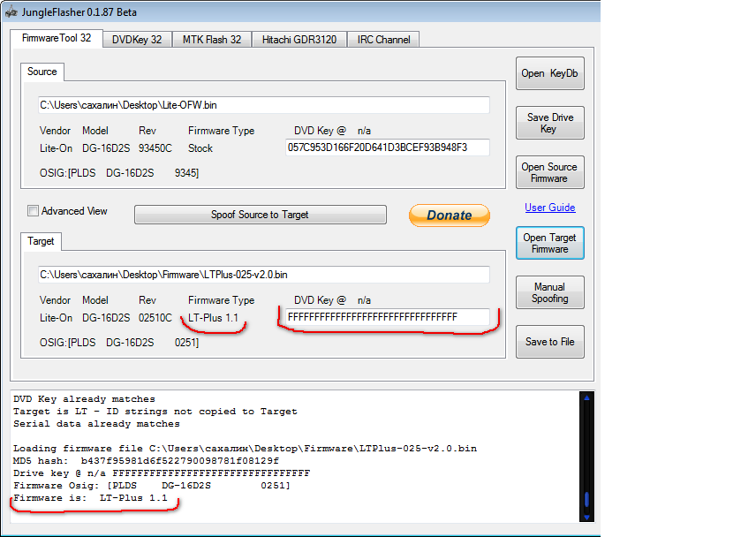Select the Source group tab

(42, 72)
